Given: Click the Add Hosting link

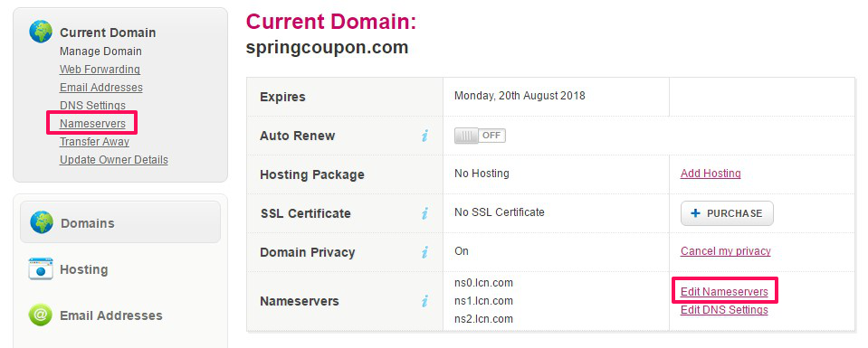Looking at the screenshot, I should pos(711,174).
